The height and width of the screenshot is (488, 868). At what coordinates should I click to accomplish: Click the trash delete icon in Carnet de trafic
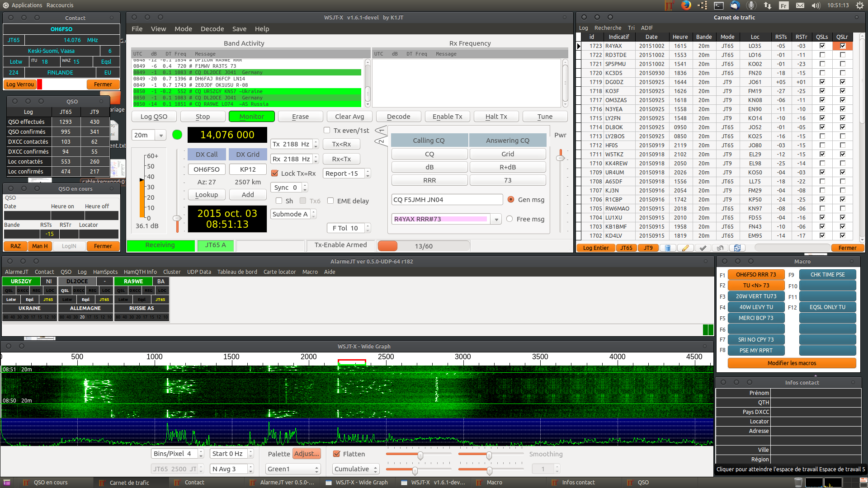pos(668,248)
